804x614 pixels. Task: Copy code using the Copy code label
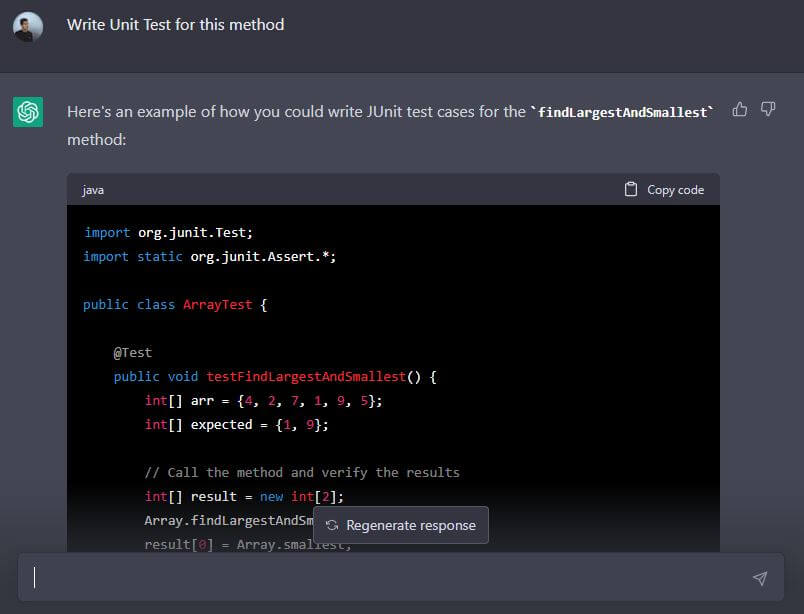[x=675, y=190]
